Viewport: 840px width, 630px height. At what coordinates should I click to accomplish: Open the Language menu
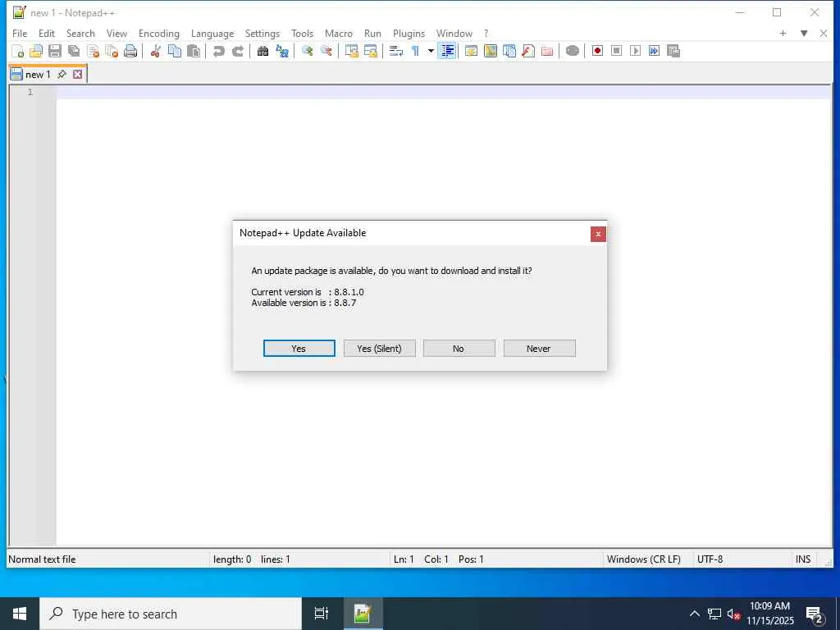pos(212,33)
